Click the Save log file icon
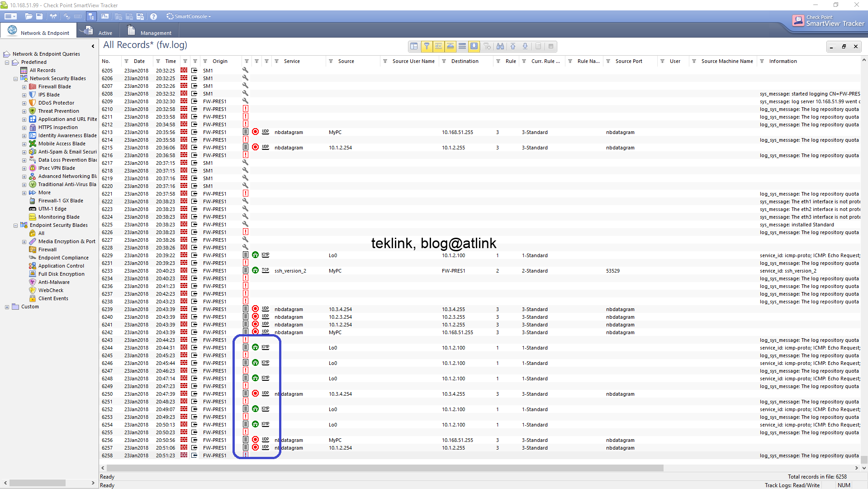 [x=39, y=16]
